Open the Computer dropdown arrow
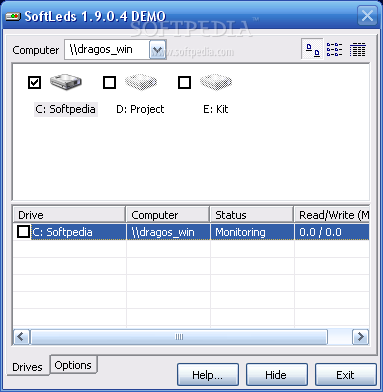The image size is (383, 392). point(157,50)
